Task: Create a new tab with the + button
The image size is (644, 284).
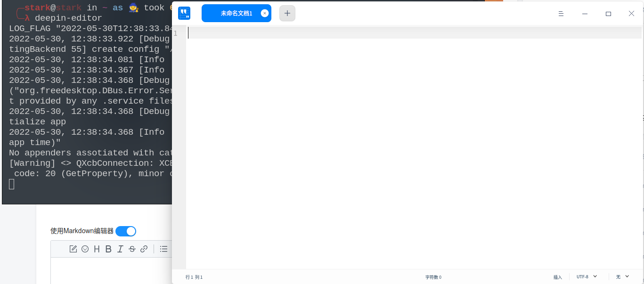Action: [x=287, y=13]
